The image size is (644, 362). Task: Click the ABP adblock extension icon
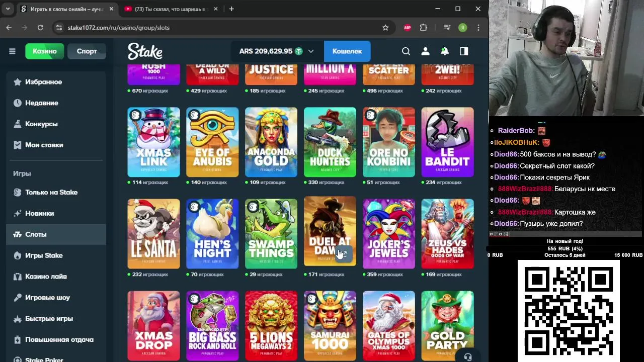[408, 28]
